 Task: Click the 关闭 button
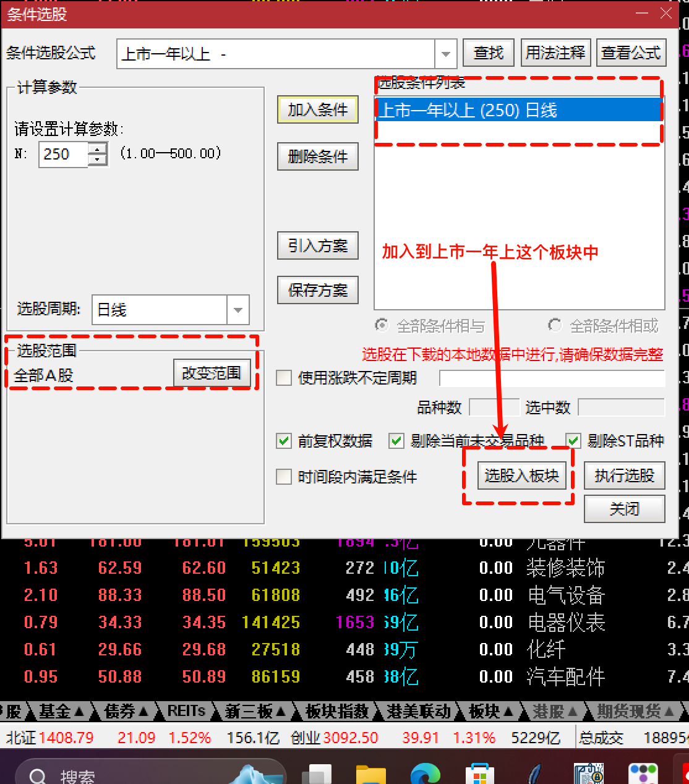point(624,509)
